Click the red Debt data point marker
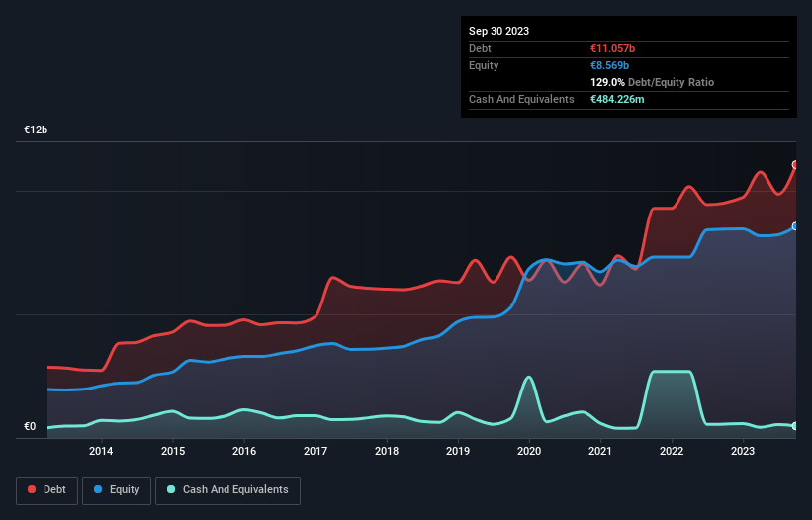Viewport: 812px width, 520px height. 795,164
